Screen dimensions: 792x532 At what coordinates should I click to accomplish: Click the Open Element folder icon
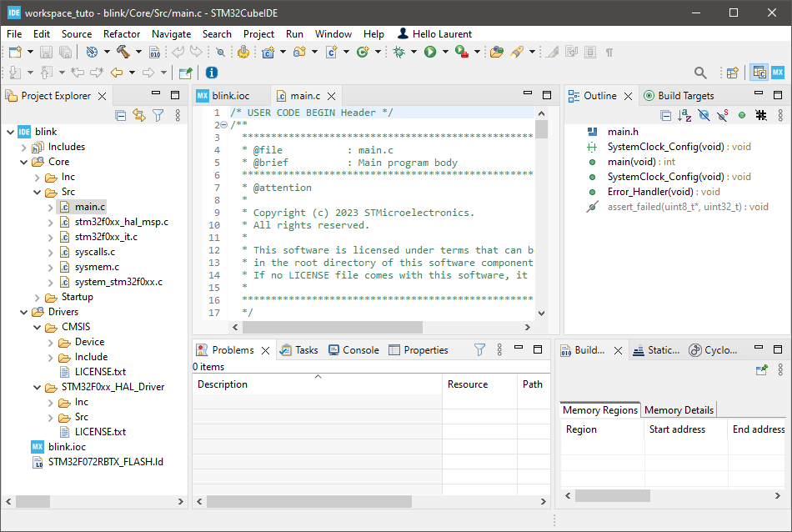[497, 52]
